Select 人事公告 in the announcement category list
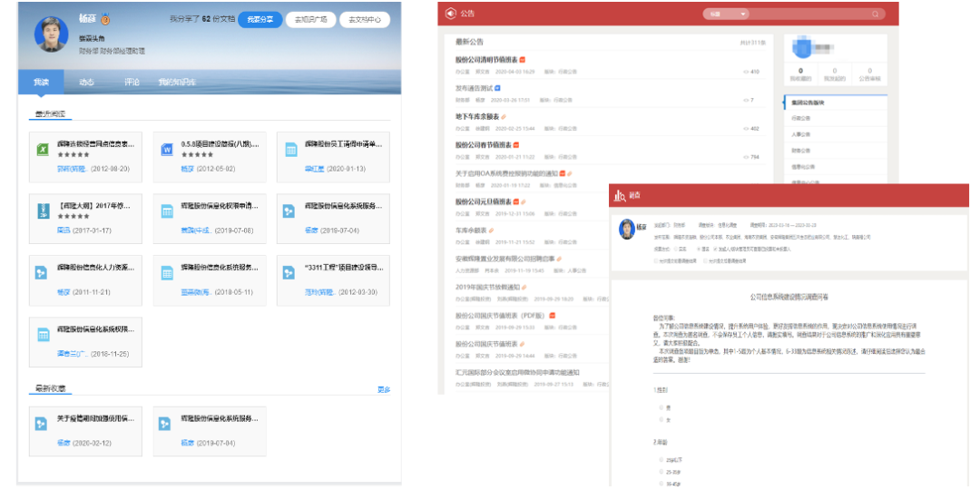980x490 pixels. pyautogui.click(x=800, y=133)
